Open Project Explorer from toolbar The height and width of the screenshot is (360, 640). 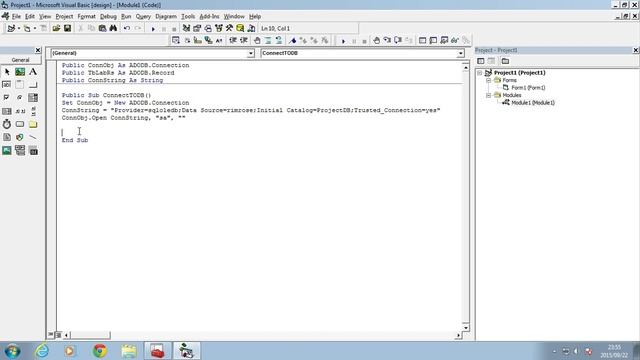[x=186, y=28]
